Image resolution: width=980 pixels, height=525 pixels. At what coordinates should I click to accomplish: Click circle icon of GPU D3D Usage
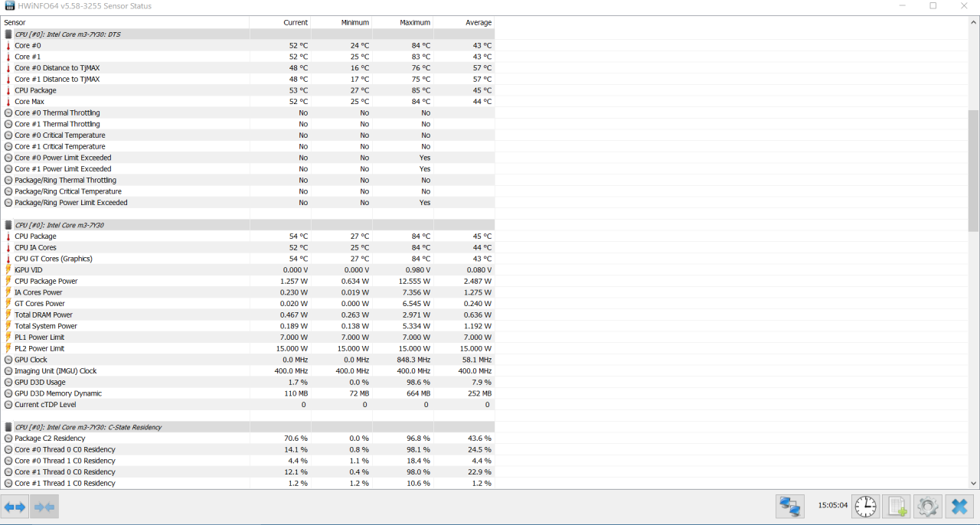pos(8,382)
